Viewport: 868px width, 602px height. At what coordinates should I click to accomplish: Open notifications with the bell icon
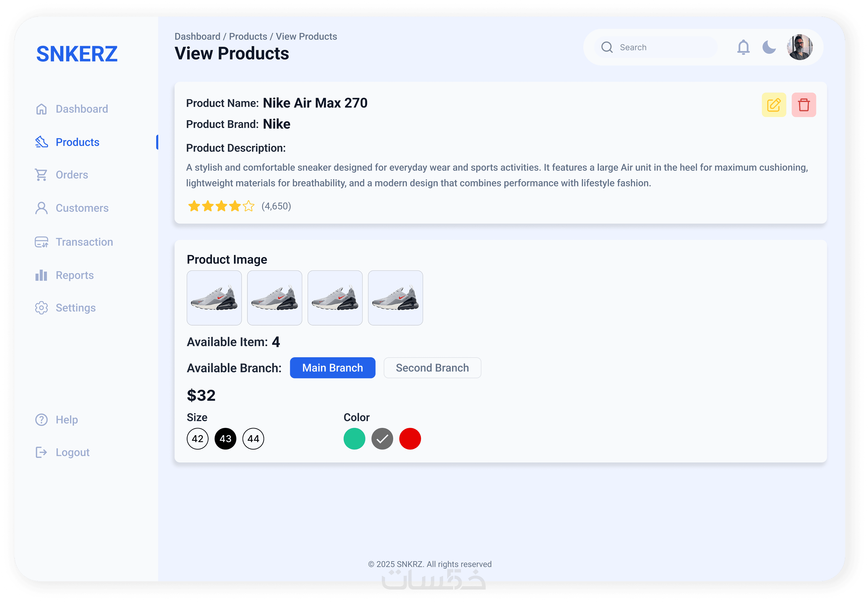pyautogui.click(x=743, y=47)
